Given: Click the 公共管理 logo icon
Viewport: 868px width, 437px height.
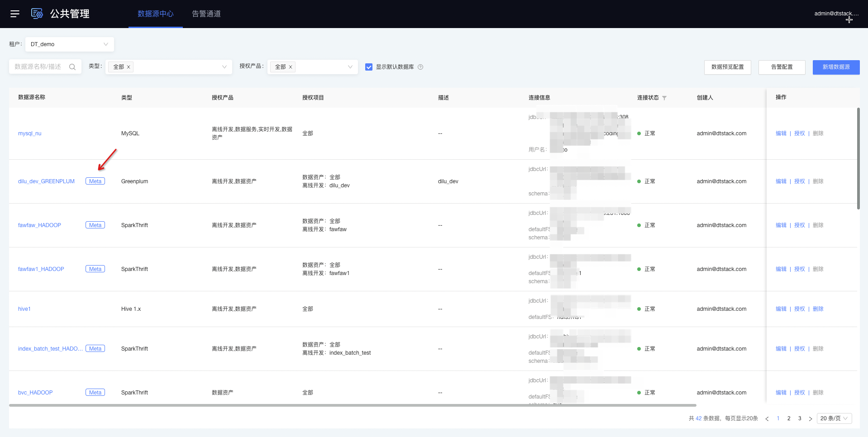Looking at the screenshot, I should point(37,14).
